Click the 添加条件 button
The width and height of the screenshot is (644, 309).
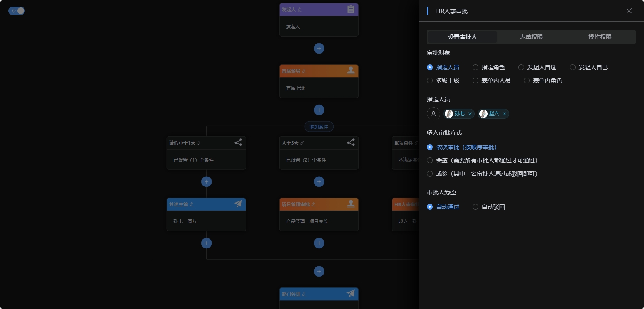[319, 127]
